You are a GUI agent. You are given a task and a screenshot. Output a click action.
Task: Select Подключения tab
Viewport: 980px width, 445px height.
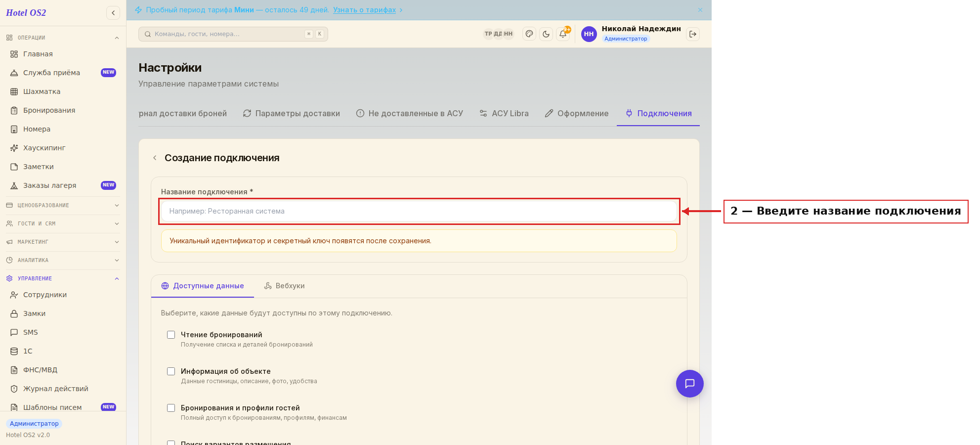[658, 113]
